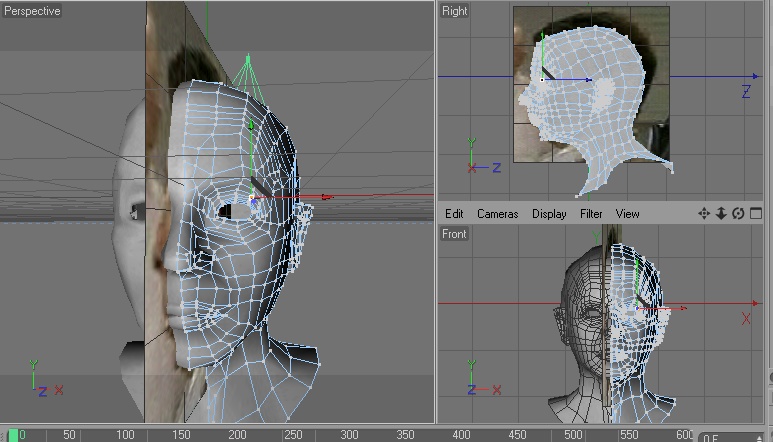This screenshot has height=442, width=773.
Task: Click the green Y-axis arrow handle in Perspective view
Action: click(251, 125)
